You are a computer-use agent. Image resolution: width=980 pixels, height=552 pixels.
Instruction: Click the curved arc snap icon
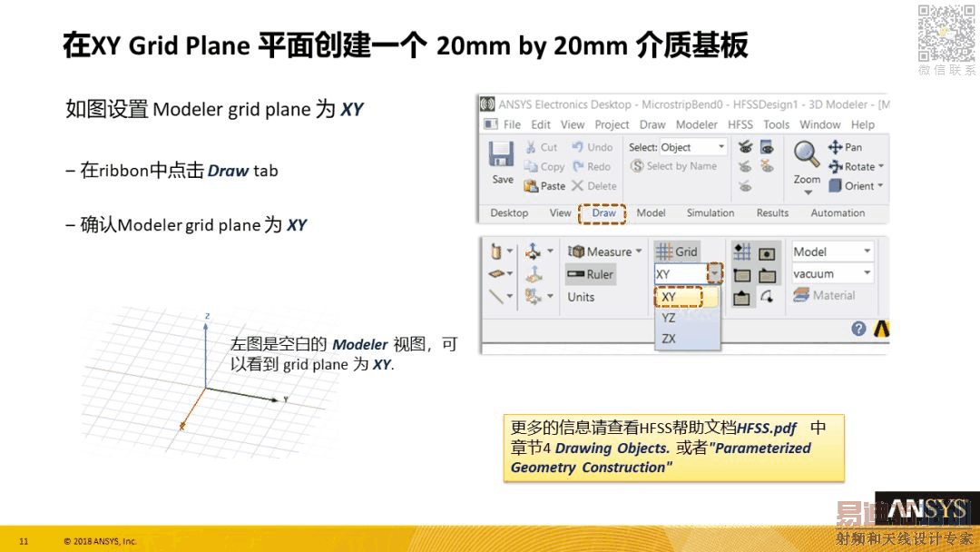click(x=767, y=296)
